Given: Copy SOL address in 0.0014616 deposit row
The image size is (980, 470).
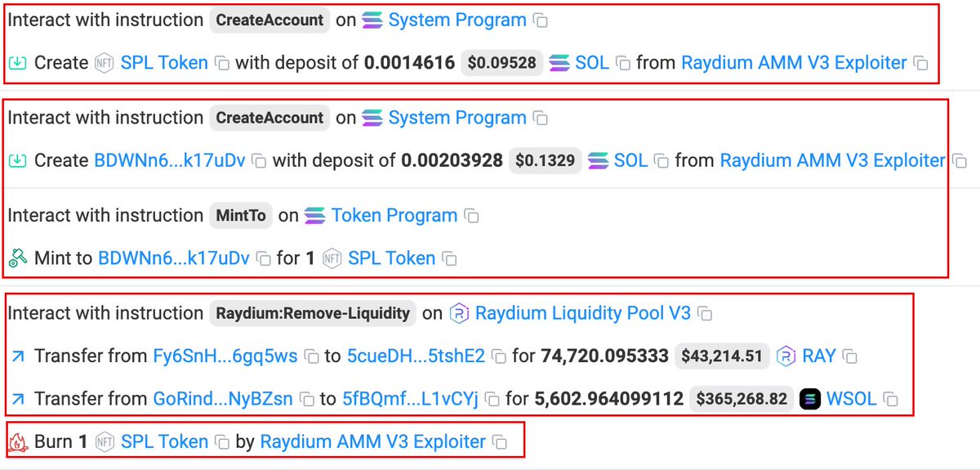Looking at the screenshot, I should tap(622, 63).
